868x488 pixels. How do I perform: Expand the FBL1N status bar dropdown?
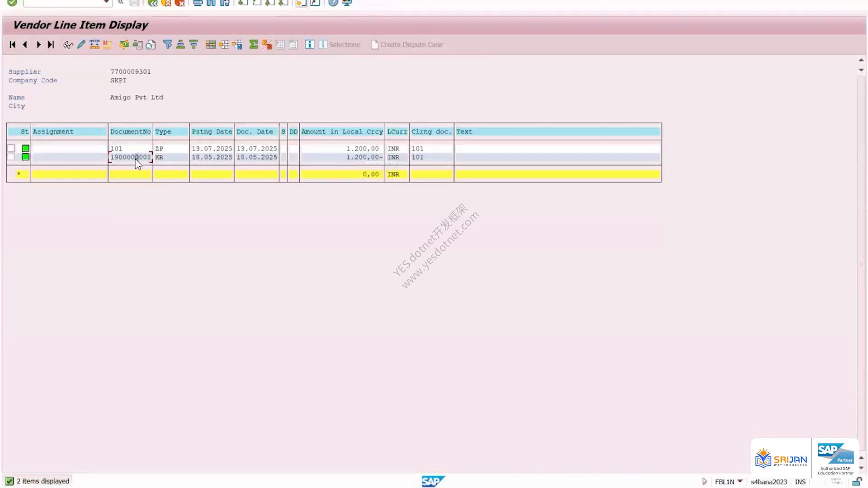(x=740, y=481)
